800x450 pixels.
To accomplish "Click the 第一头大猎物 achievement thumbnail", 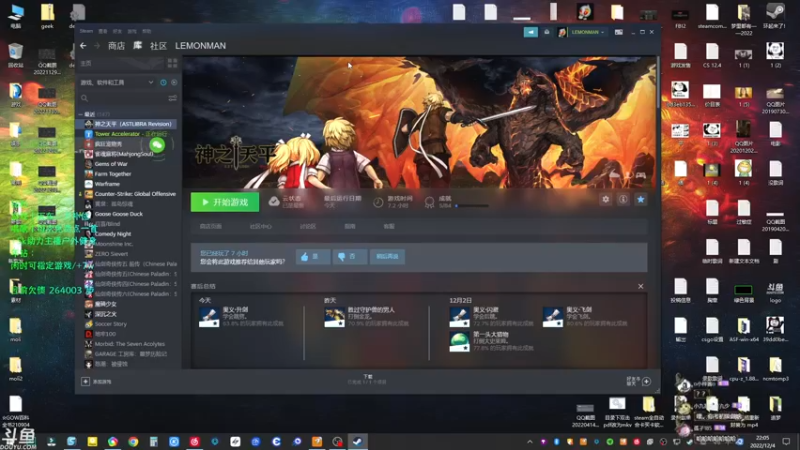I will (459, 341).
